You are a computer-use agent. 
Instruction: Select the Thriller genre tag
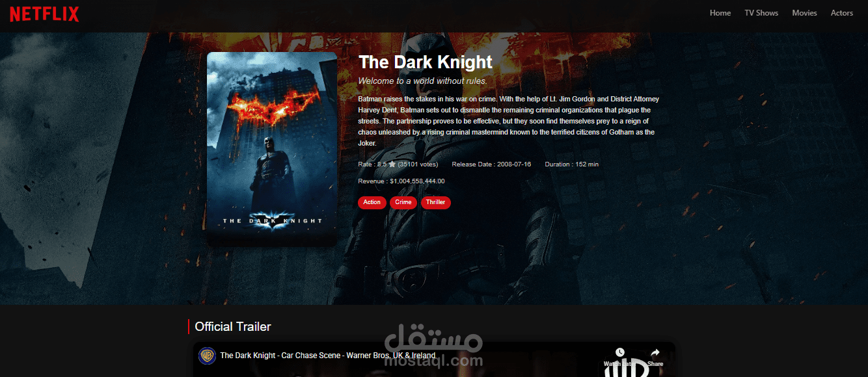click(x=435, y=202)
